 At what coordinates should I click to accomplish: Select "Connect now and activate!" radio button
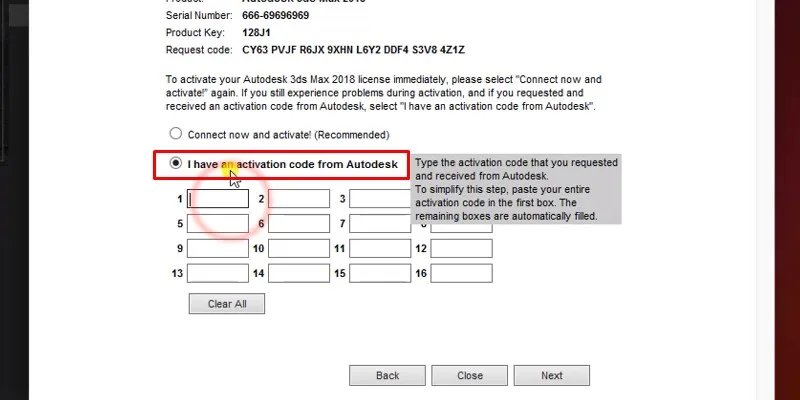[177, 134]
